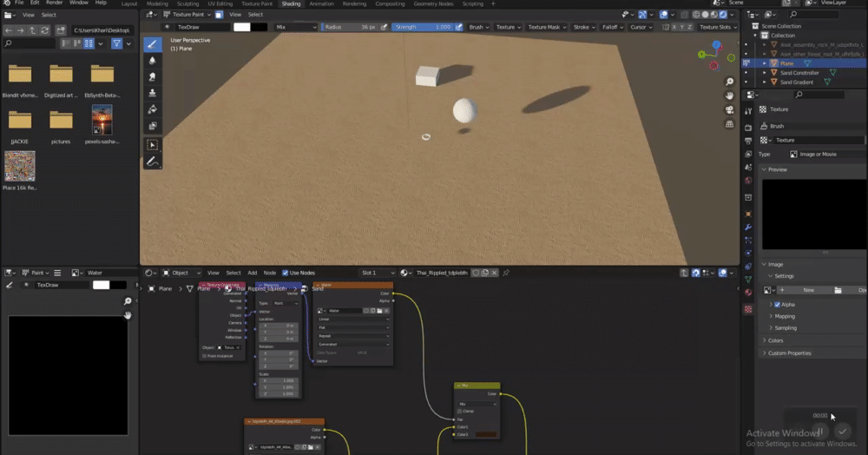868x455 pixels.
Task: Toggle the camera view icon in viewport
Action: [730, 110]
